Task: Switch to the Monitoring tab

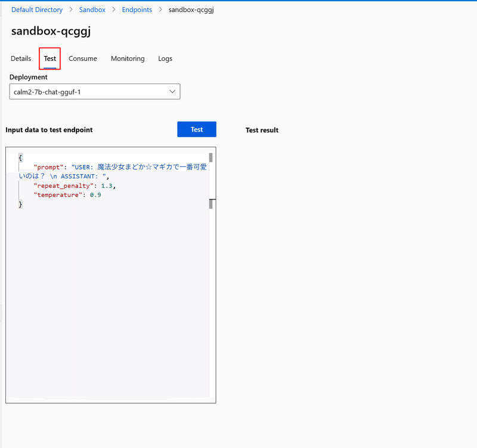Action: tap(128, 58)
